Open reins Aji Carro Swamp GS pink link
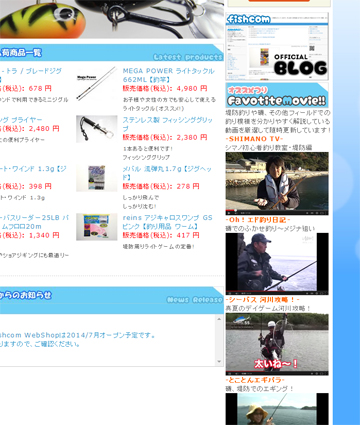The width and height of the screenshot is (360, 425). tap(168, 222)
